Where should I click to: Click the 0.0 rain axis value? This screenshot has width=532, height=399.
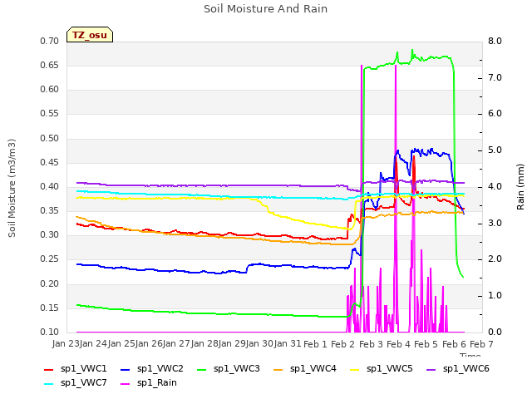[x=495, y=332]
